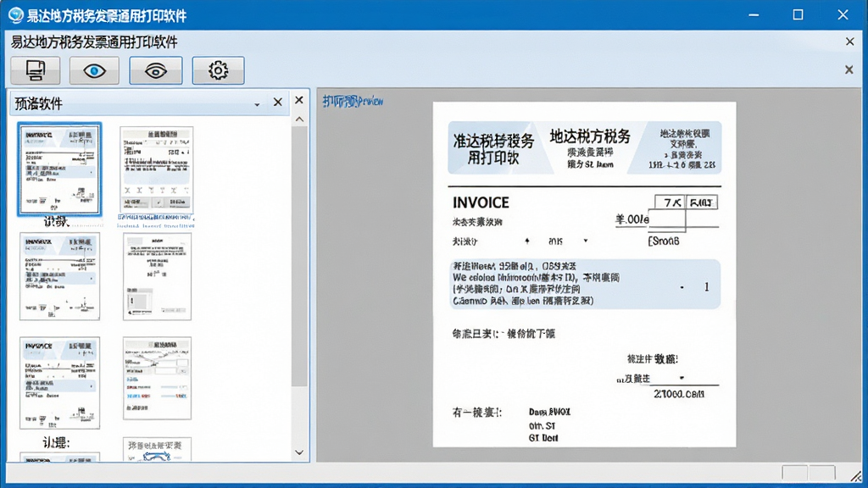The width and height of the screenshot is (868, 488).
Task: Open settings with the gear icon
Action: pos(218,70)
